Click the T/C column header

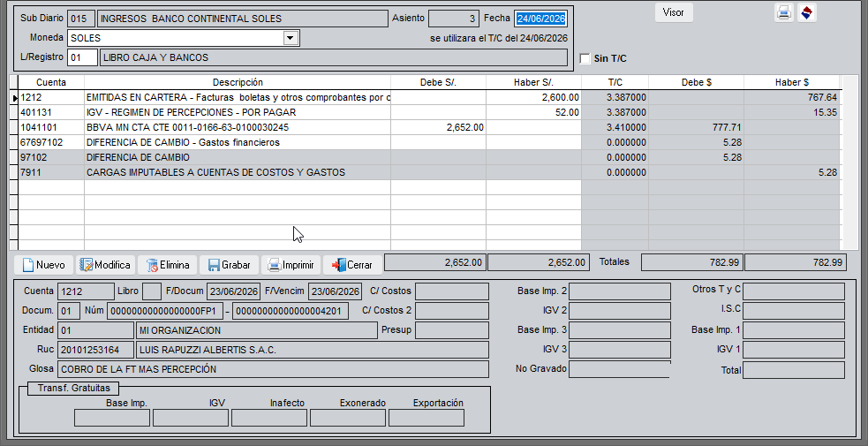click(x=615, y=82)
